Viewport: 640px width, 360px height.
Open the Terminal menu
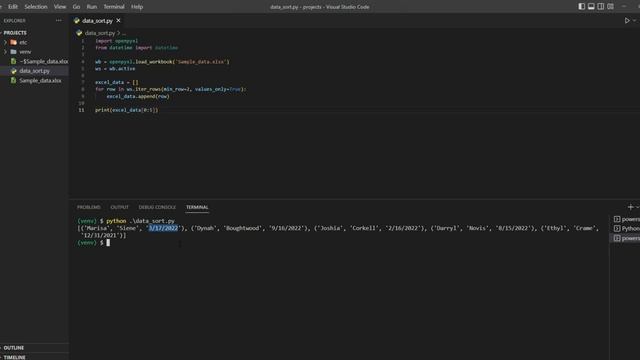tap(114, 7)
